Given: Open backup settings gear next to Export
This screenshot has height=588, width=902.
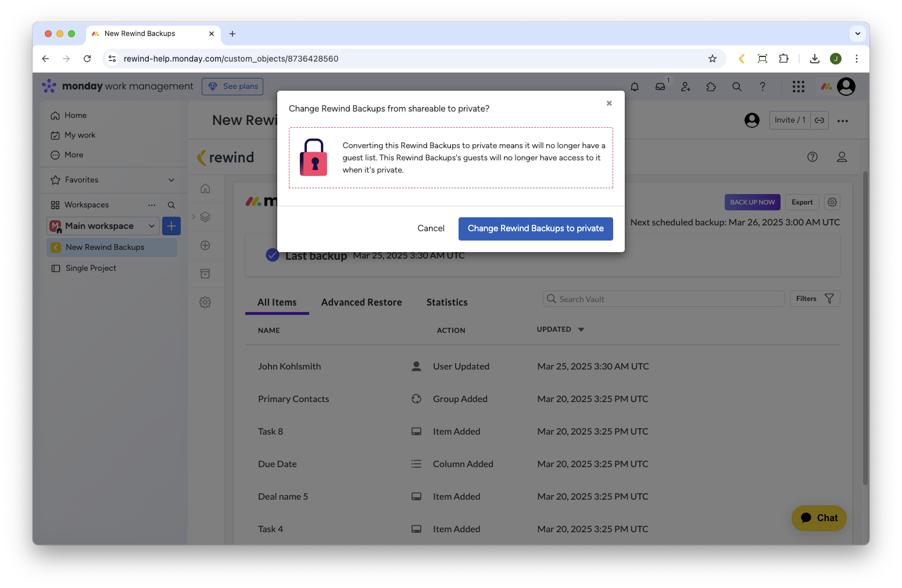Looking at the screenshot, I should [x=832, y=202].
